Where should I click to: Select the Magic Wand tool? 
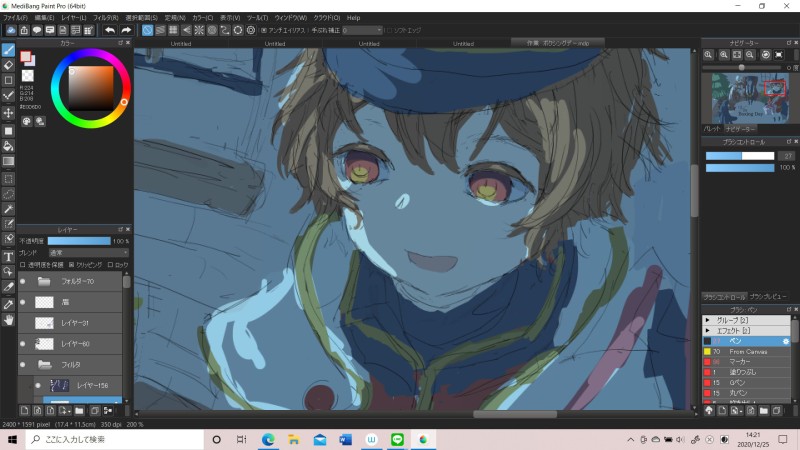(x=8, y=209)
